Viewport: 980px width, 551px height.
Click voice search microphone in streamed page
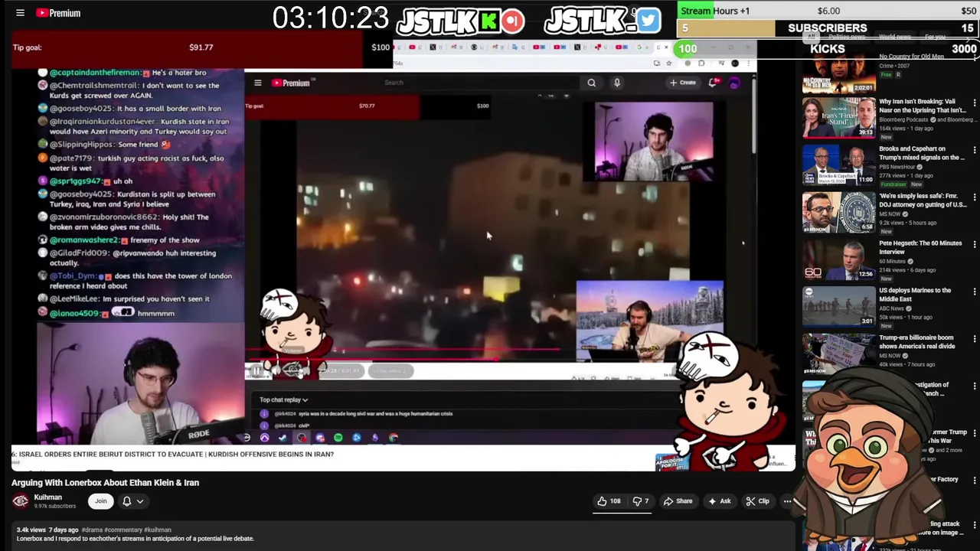tap(617, 83)
